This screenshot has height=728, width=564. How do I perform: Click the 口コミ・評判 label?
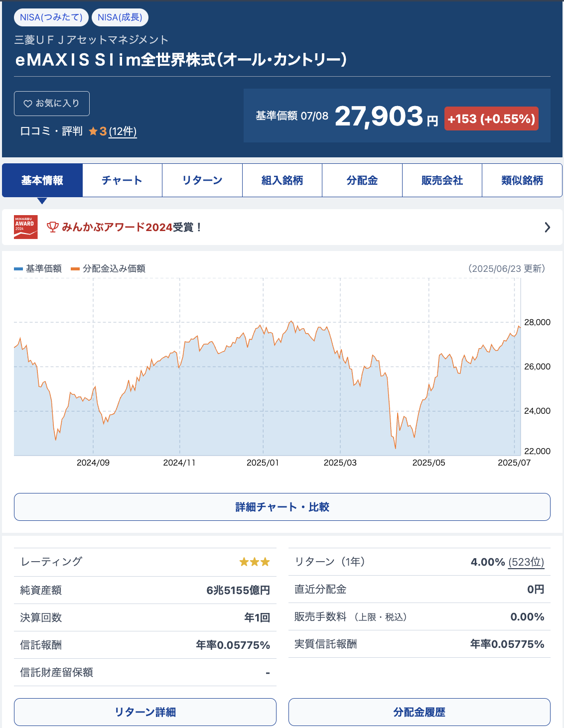[51, 131]
